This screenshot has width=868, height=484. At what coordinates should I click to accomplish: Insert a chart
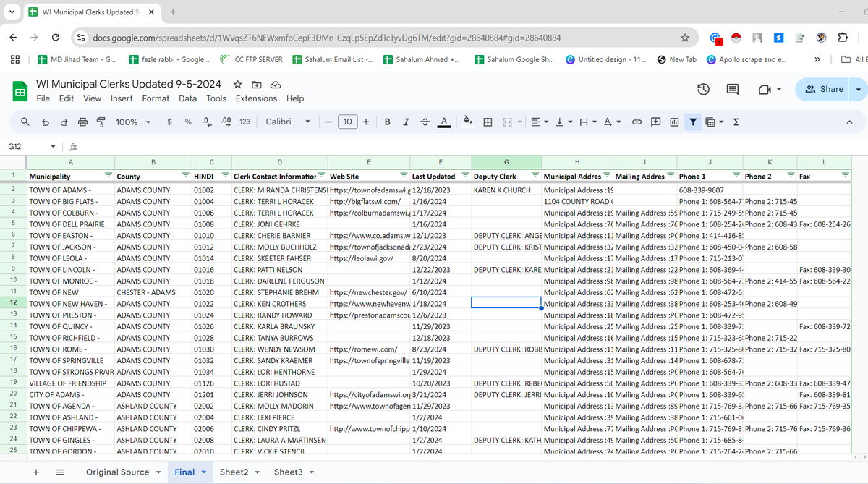[674, 122]
